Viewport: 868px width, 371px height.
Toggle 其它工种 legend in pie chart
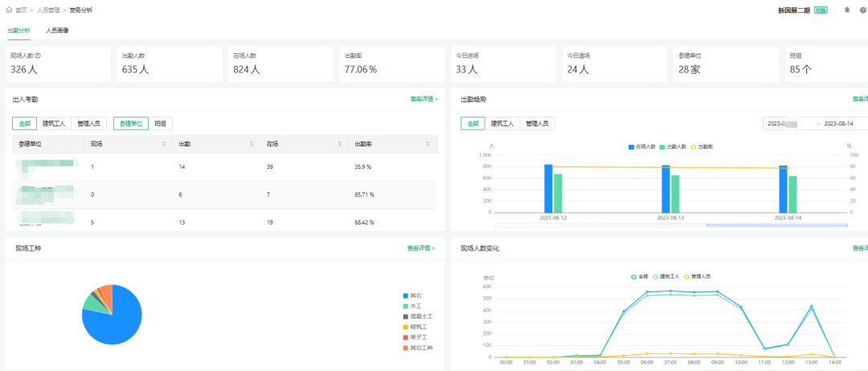[x=418, y=348]
